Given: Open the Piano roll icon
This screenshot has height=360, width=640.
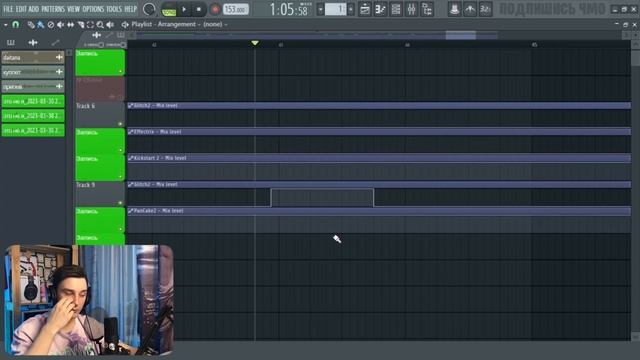Looking at the screenshot, I should [380, 9].
